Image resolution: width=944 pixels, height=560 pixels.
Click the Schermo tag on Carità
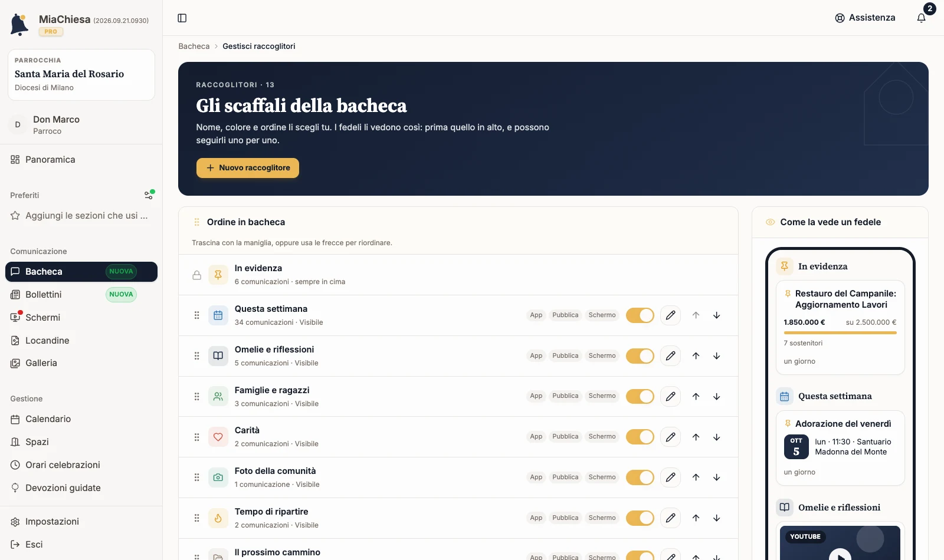click(x=602, y=437)
